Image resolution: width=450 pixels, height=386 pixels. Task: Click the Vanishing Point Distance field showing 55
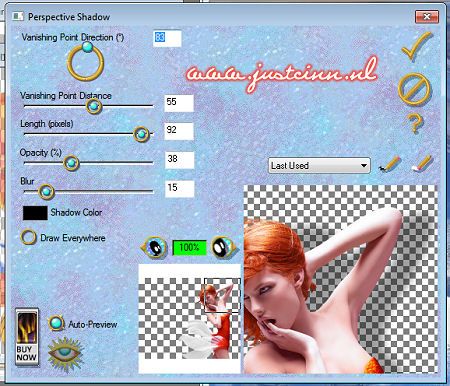tap(179, 103)
